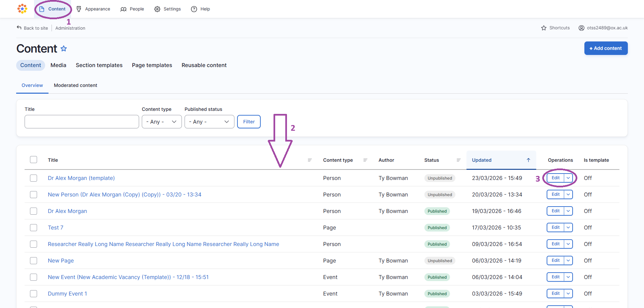Click inside the Title filter field
This screenshot has height=308, width=644.
(82, 122)
